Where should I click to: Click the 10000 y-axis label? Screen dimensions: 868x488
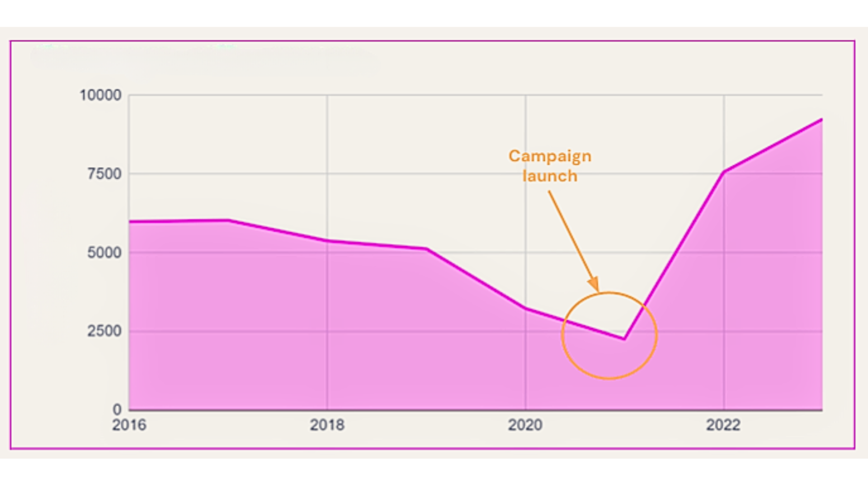tap(100, 95)
